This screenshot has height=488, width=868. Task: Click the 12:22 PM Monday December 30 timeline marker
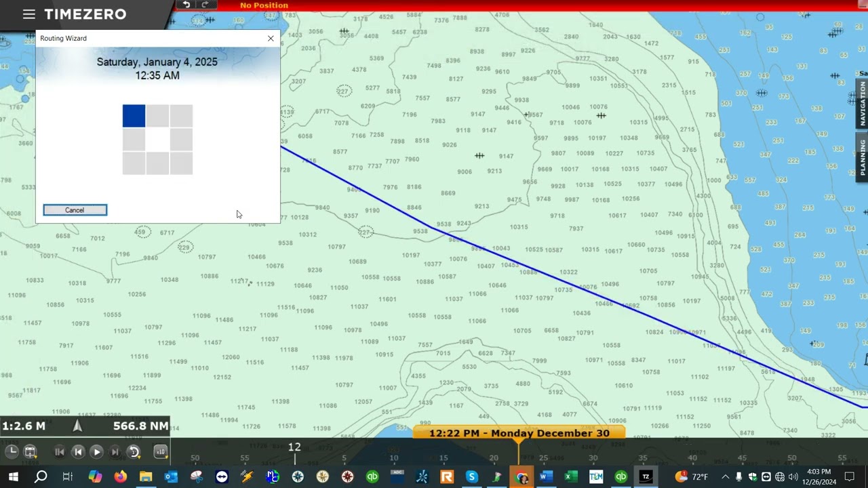[x=519, y=433]
